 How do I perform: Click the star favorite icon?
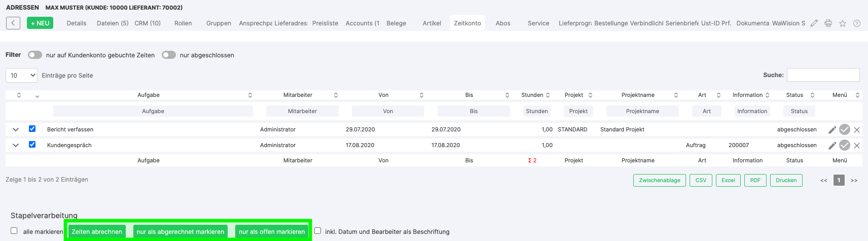(x=843, y=23)
